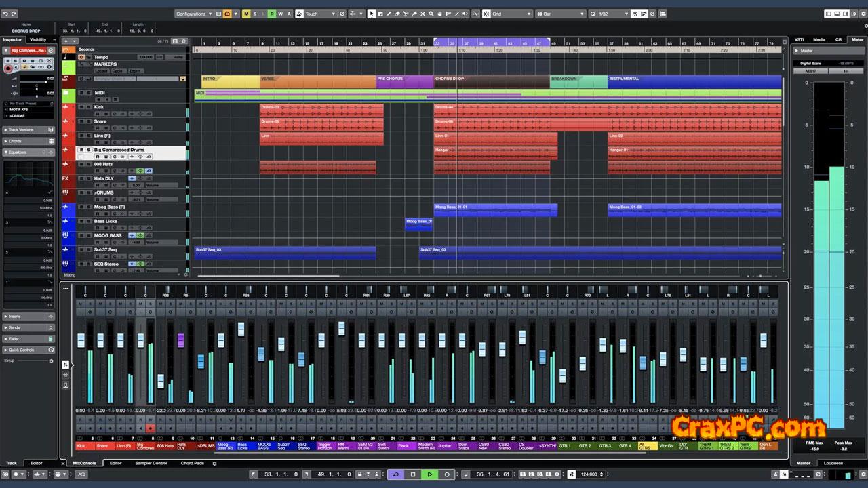Click the Kick channel fader in MixConsole
Viewport: 868px width, 488px height.
81,340
